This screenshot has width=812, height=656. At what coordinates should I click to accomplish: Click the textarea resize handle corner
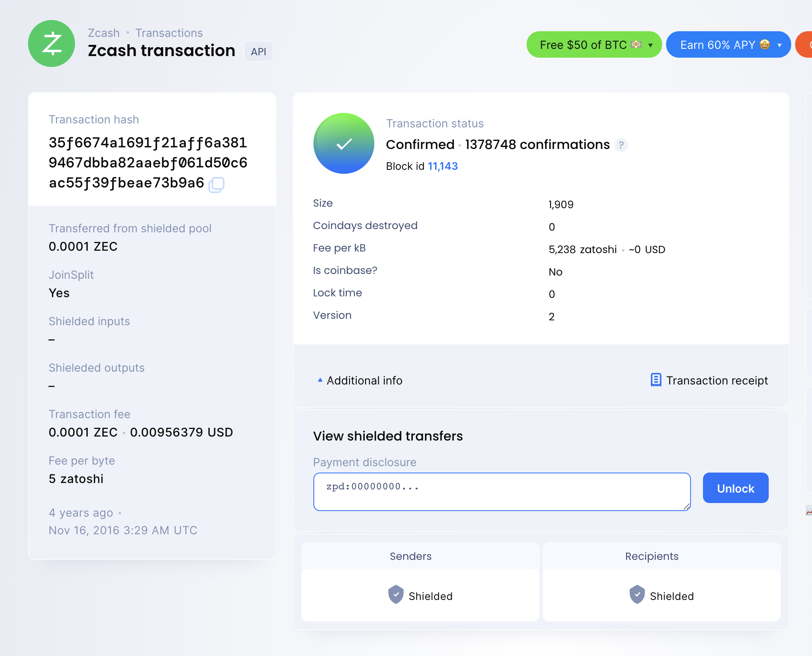687,507
